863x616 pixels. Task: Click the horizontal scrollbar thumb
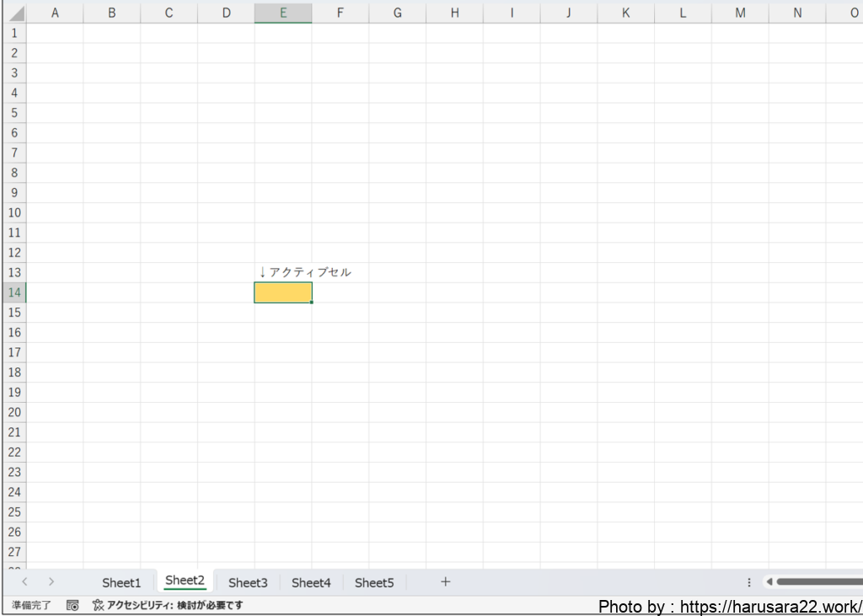pos(817,582)
